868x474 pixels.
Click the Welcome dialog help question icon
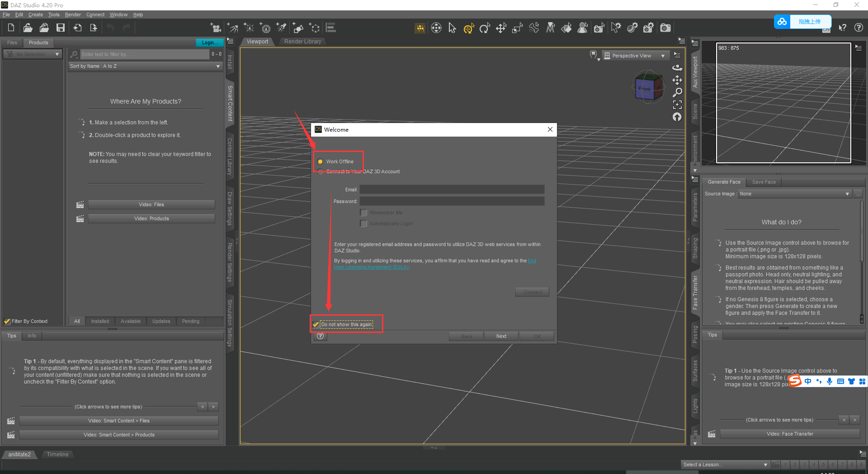321,336
